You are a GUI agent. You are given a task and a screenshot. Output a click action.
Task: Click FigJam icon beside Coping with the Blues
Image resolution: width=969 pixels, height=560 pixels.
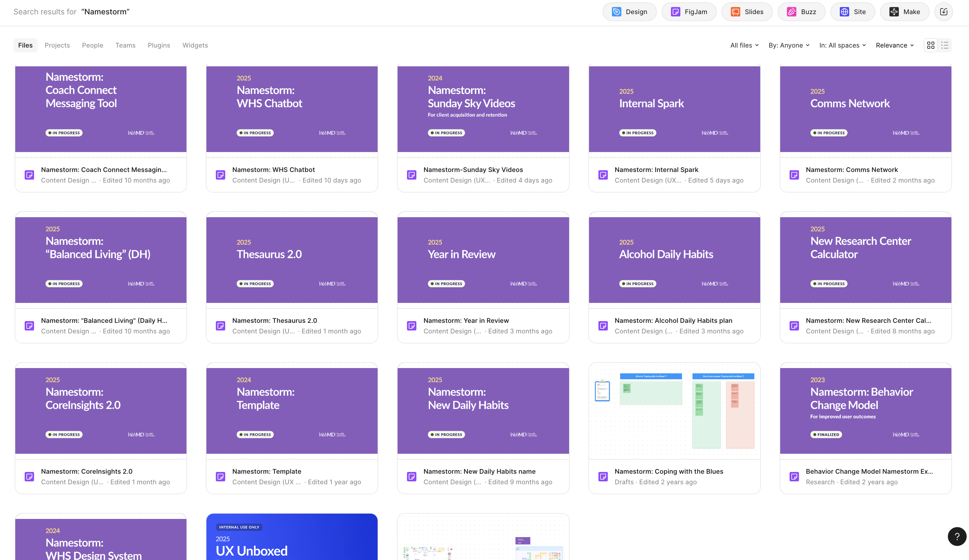click(603, 477)
